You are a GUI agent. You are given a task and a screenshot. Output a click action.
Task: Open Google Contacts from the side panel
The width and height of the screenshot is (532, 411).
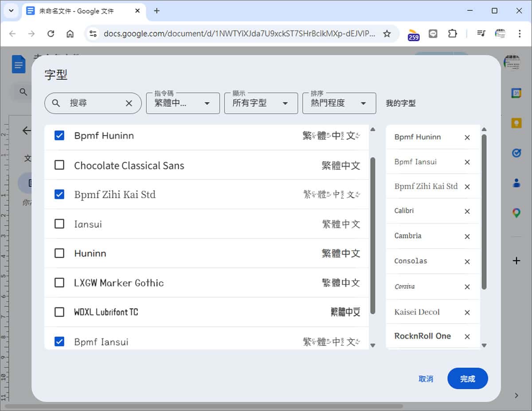click(516, 182)
